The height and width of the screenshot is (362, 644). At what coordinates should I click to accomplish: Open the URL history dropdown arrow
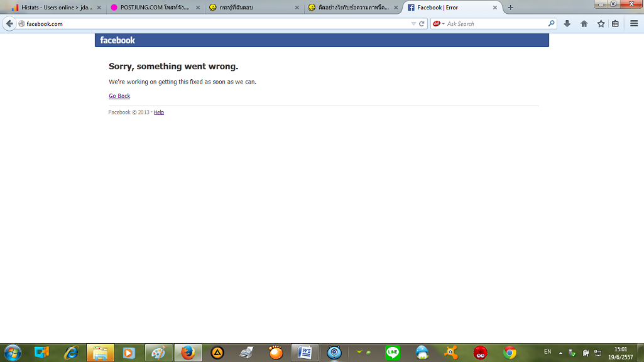point(413,24)
